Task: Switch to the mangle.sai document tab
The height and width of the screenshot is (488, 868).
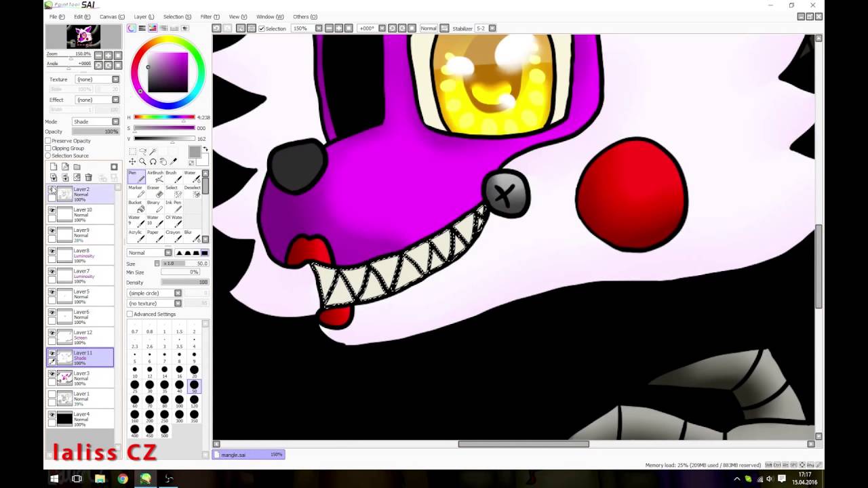Action: tap(249, 455)
